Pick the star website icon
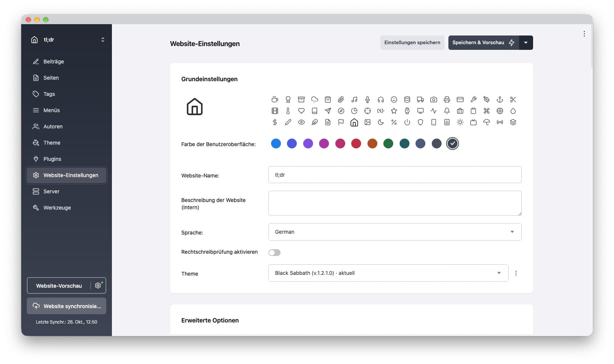Screen dimensions: 614x364 point(394,111)
